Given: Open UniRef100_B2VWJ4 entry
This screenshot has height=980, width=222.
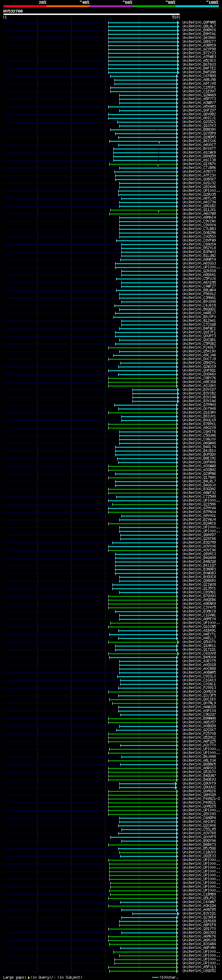Looking at the screenshot, I should [199, 520].
